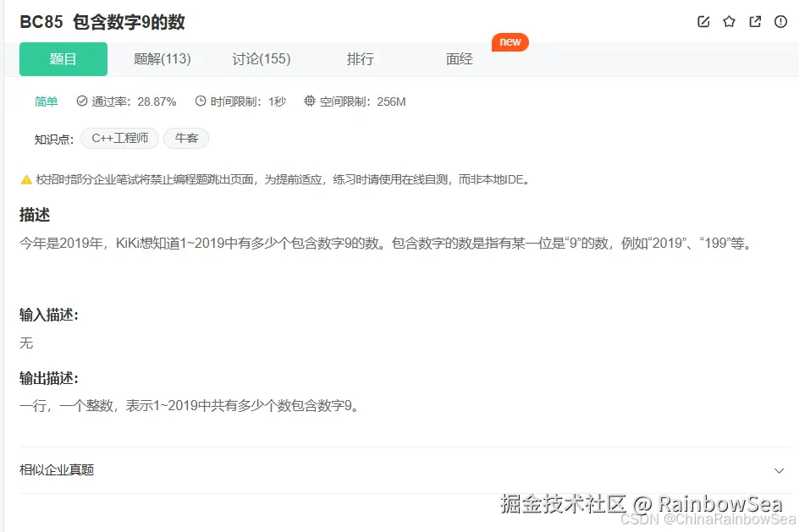Open the 面经 tab
This screenshot has width=799, height=532.
coord(458,59)
